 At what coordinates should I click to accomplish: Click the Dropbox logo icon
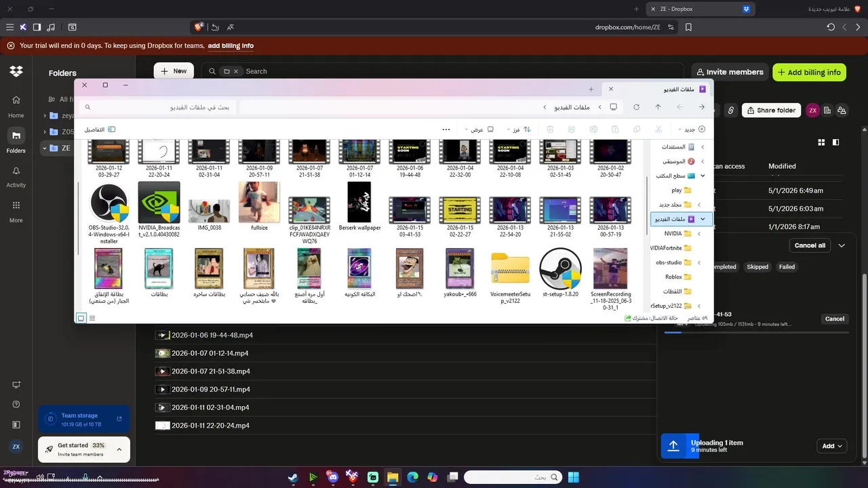[x=16, y=71]
